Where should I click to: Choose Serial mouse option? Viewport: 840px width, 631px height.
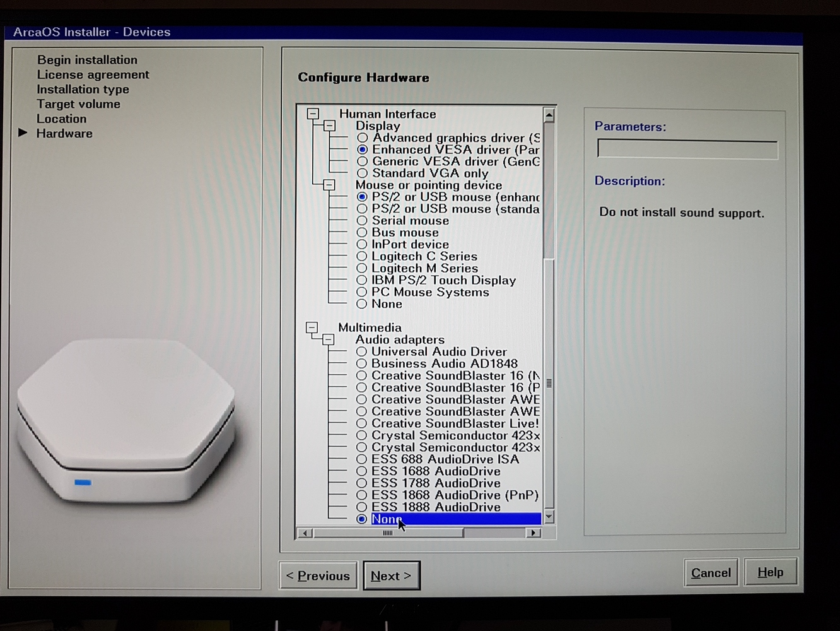tap(362, 221)
